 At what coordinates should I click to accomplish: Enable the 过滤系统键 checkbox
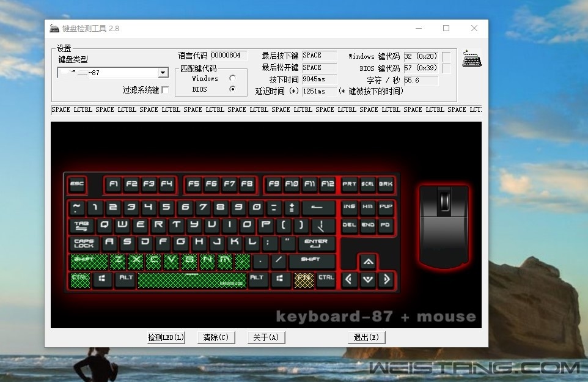coord(164,90)
